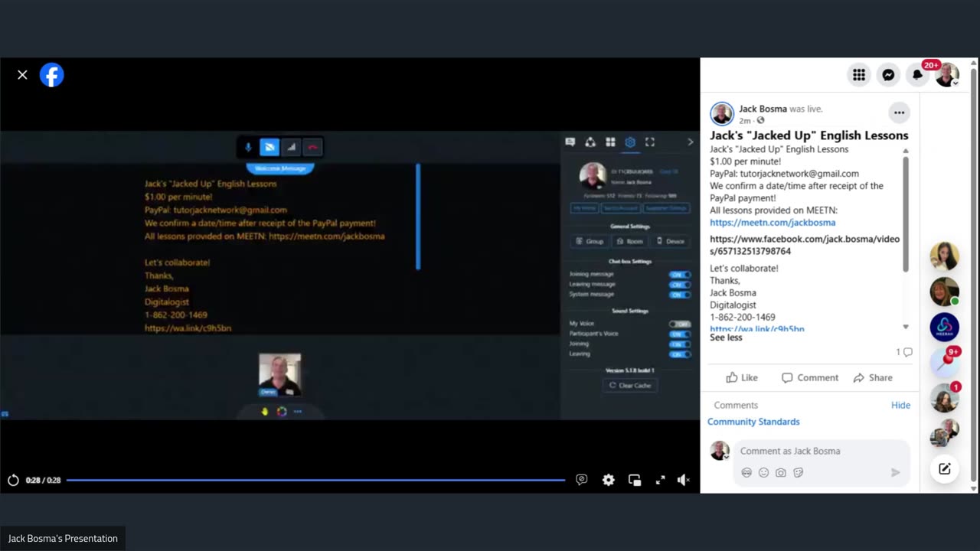
Task: Unmute the video volume icon
Action: tap(684, 480)
